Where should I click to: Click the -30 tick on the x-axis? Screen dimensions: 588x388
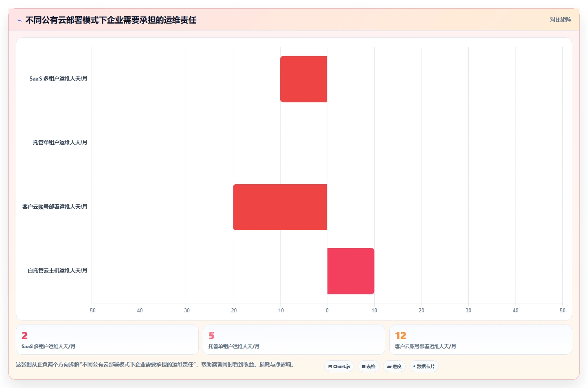(186, 310)
